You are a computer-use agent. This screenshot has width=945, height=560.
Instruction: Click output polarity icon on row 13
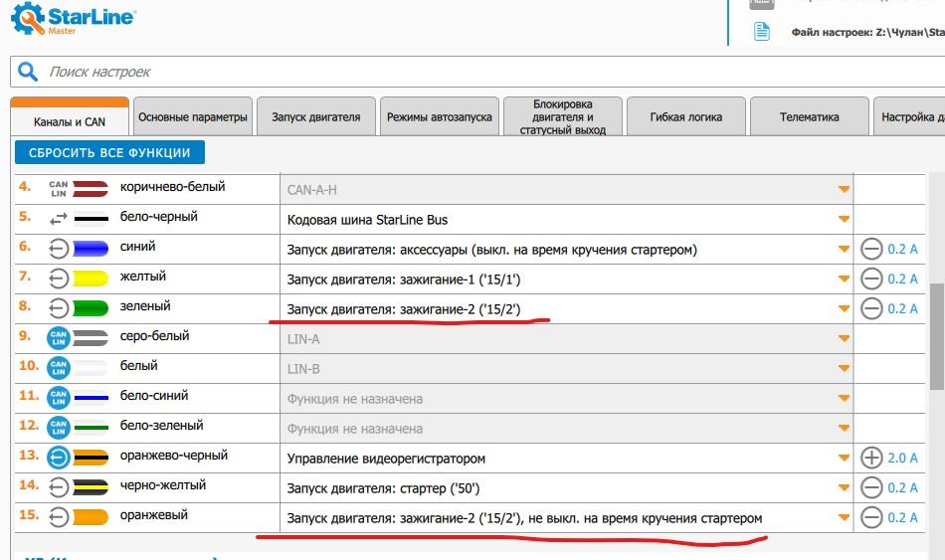[58, 458]
